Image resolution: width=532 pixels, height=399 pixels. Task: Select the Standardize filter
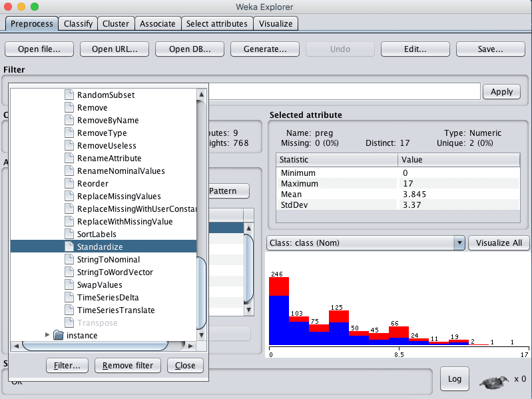[x=103, y=246]
